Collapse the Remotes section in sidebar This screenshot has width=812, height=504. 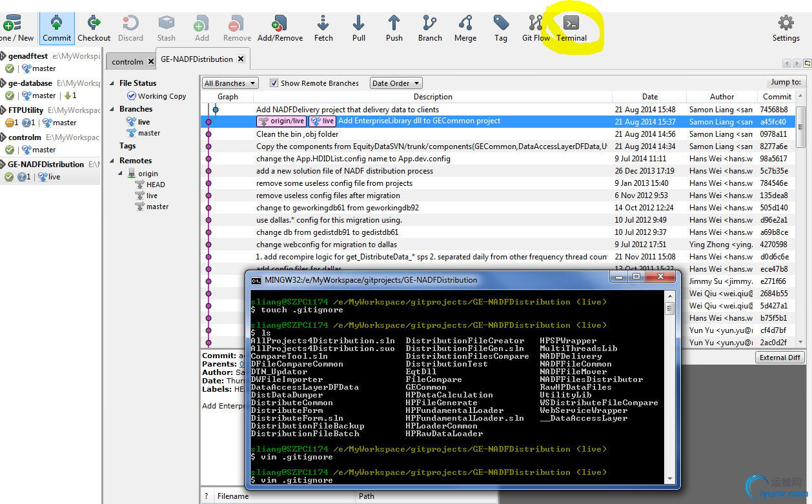(x=112, y=161)
